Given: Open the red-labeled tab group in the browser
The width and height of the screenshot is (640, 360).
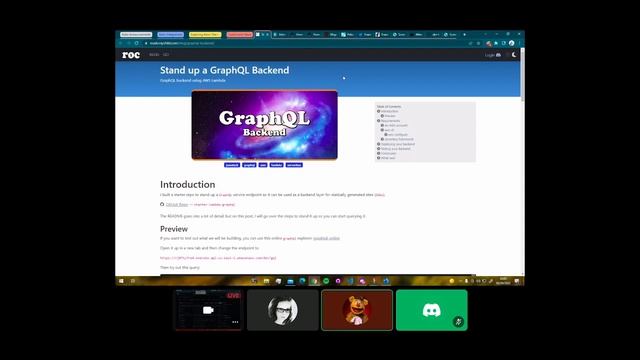Looking at the screenshot, I should 240,35.
